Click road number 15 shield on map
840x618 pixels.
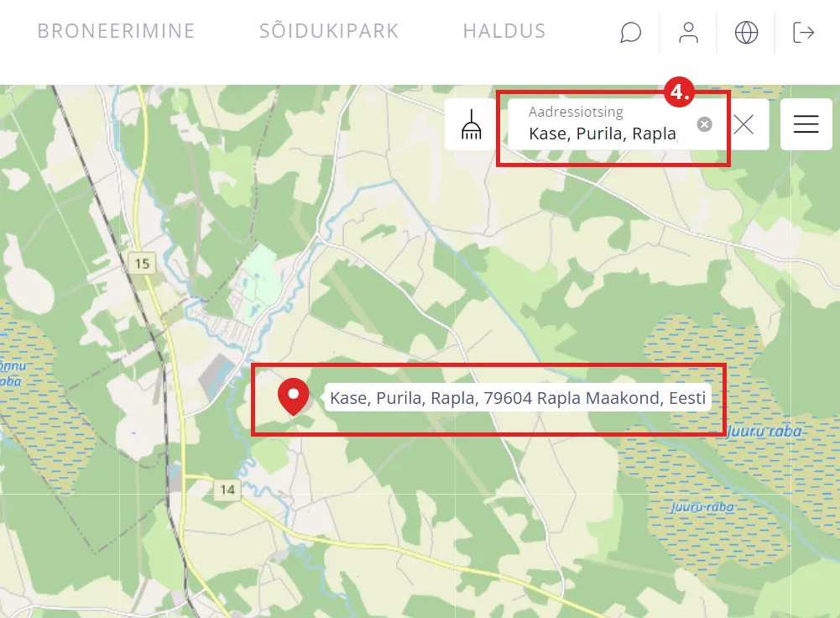click(x=142, y=263)
